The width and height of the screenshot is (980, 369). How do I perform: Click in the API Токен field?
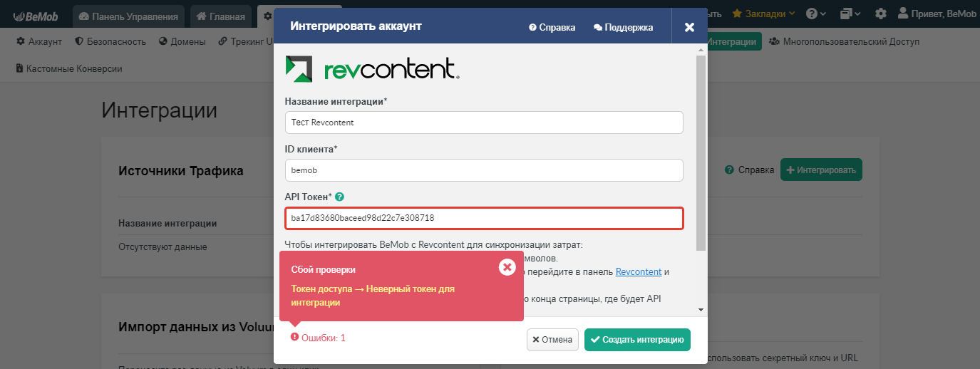click(484, 218)
